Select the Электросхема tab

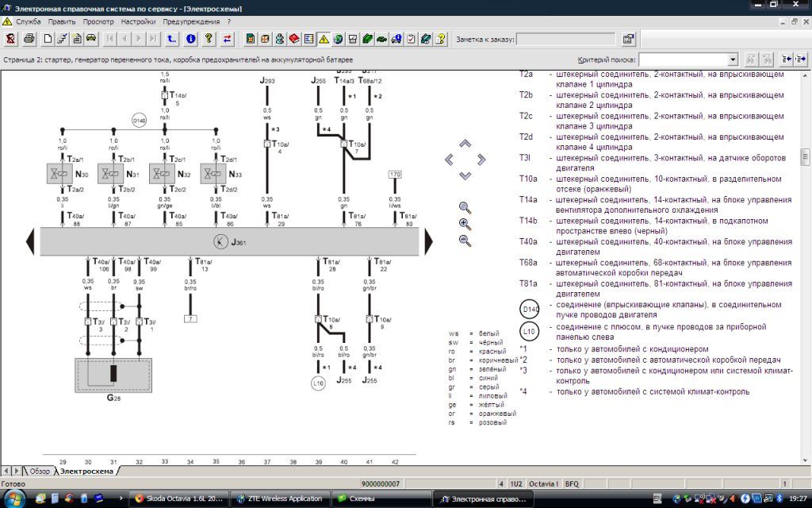pos(86,471)
